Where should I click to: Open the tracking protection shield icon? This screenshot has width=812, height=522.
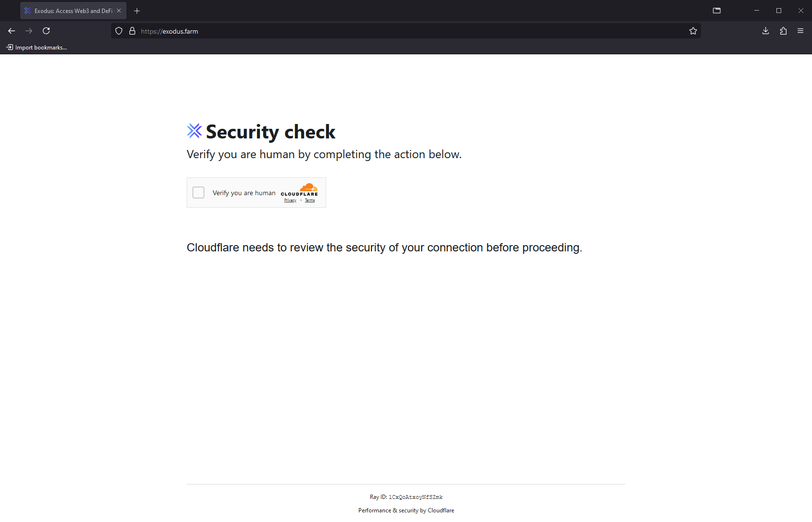click(x=119, y=31)
